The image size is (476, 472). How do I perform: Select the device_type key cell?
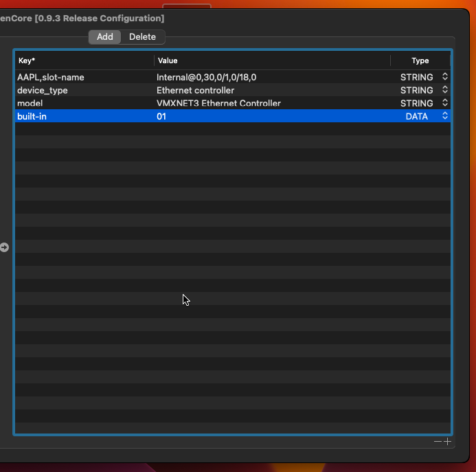pos(43,90)
